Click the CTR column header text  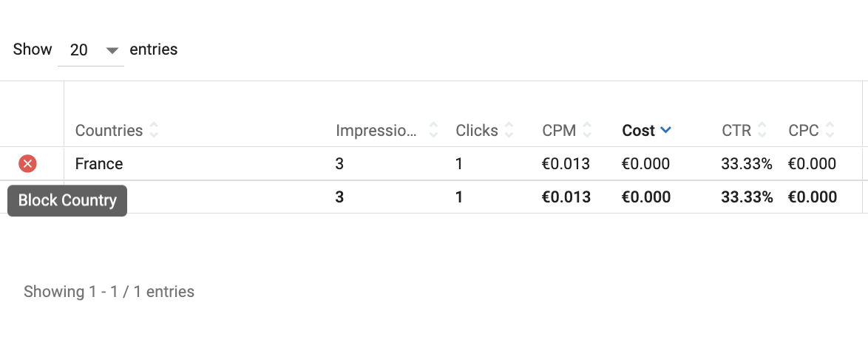pos(736,131)
